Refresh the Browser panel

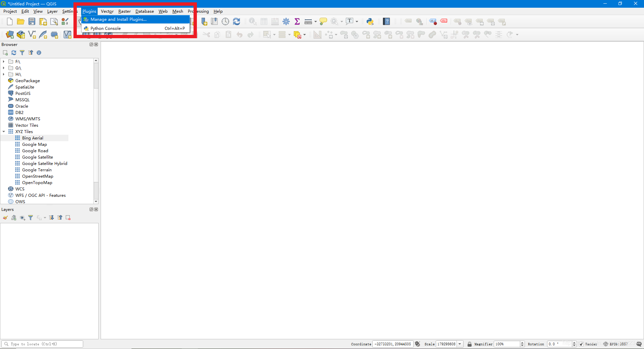pyautogui.click(x=14, y=53)
